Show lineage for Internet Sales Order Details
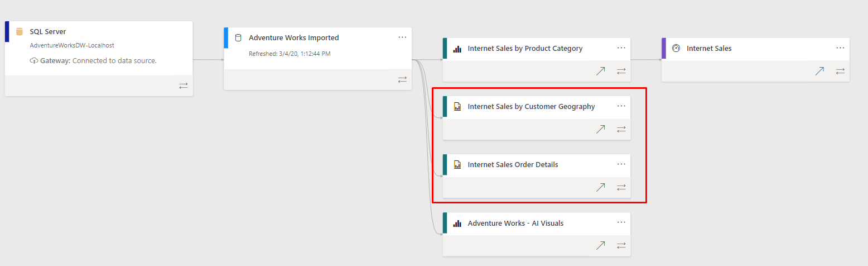Viewport: 868px width, 266px height. pyautogui.click(x=621, y=187)
